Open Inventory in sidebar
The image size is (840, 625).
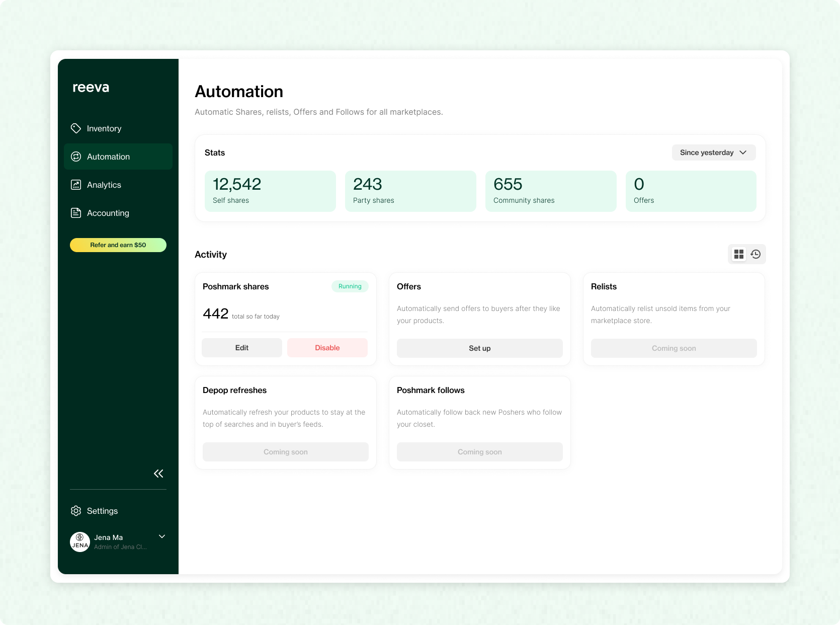[118, 128]
